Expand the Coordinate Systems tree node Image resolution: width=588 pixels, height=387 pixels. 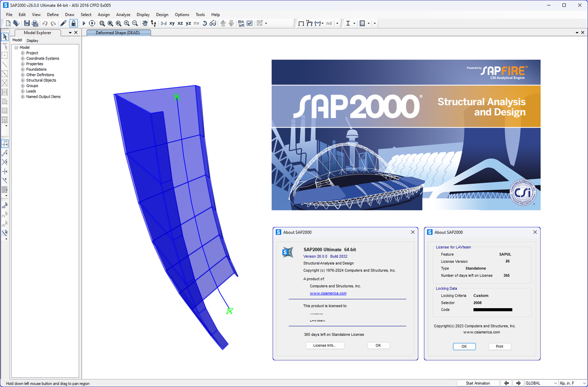point(23,59)
